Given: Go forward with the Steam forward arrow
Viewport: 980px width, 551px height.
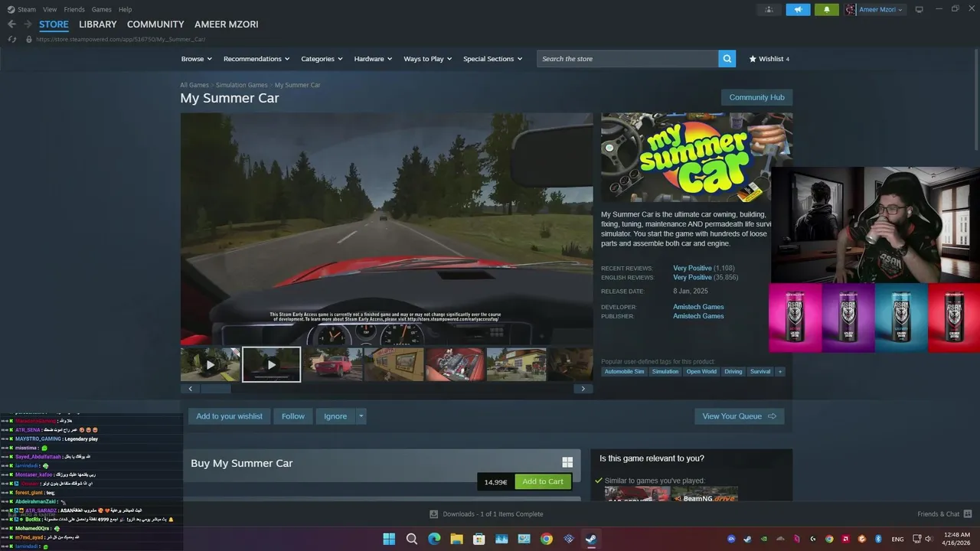Looking at the screenshot, I should click(x=28, y=24).
